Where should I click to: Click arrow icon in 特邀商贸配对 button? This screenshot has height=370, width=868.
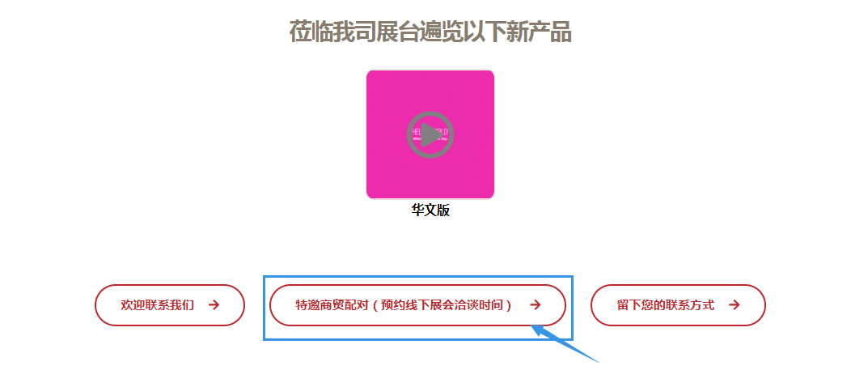[x=536, y=304]
